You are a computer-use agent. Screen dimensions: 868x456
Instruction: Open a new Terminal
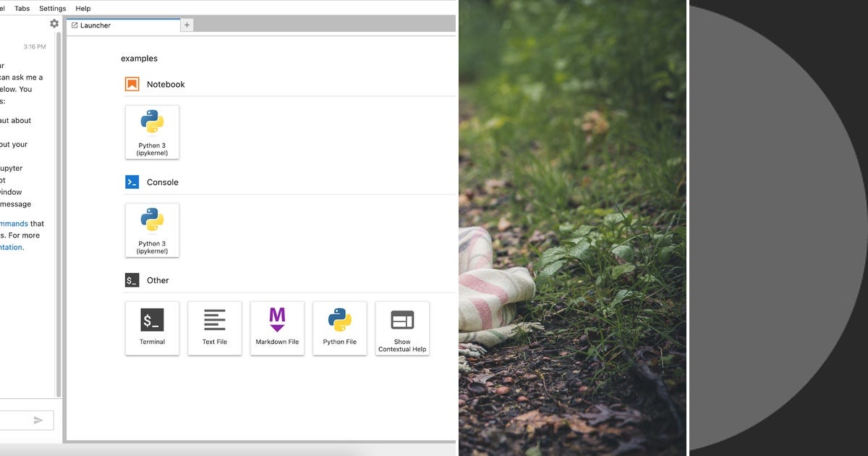tap(152, 328)
